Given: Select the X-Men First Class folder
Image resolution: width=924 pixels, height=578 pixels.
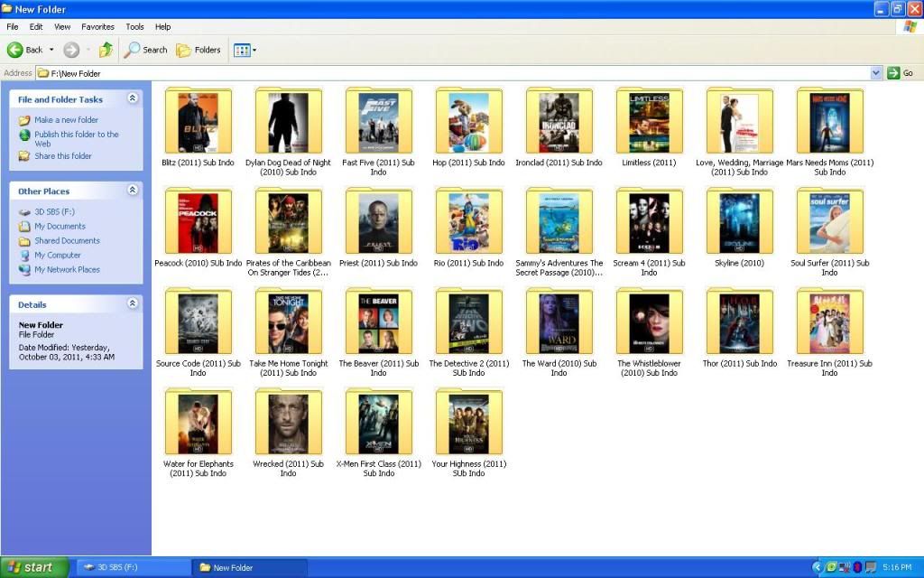Looking at the screenshot, I should 378,433.
